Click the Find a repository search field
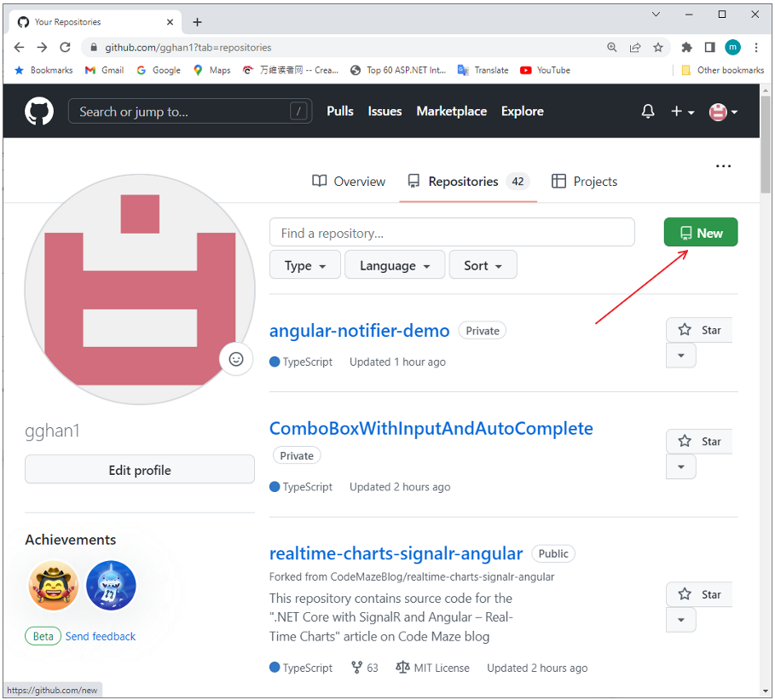 pos(452,232)
